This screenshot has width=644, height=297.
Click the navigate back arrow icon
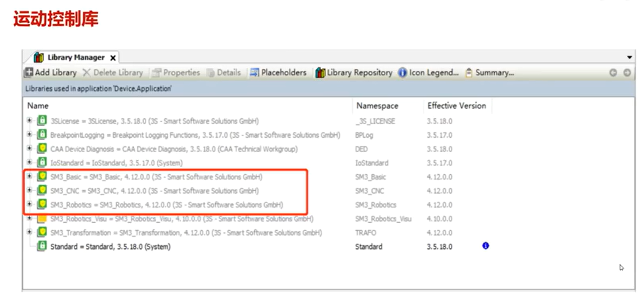pyautogui.click(x=613, y=72)
